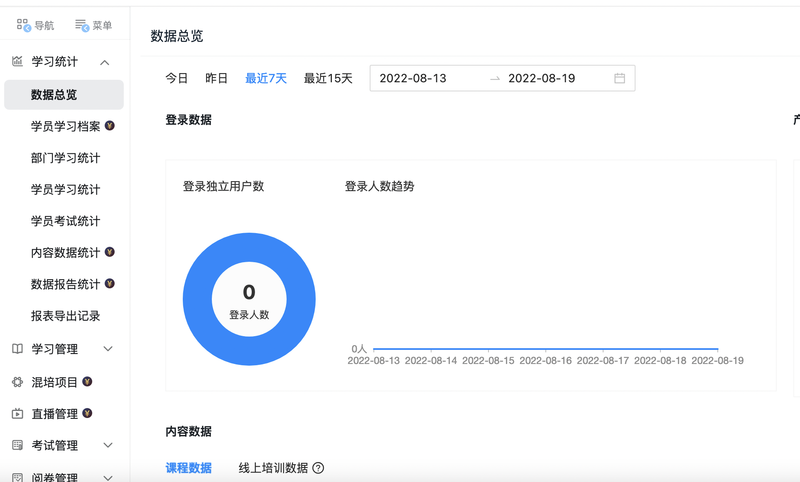Click the 内容数据 heading
Image resolution: width=800 pixels, height=482 pixels.
pyautogui.click(x=188, y=432)
